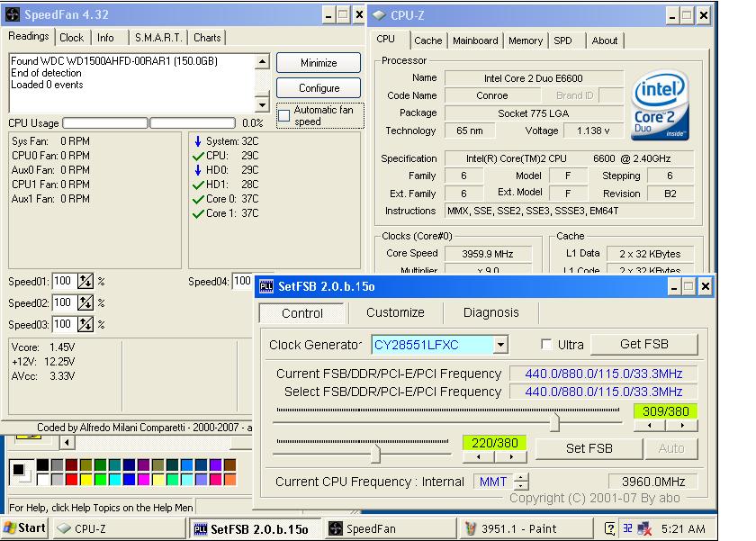Click the blue down arrow beside System temperature

(198, 141)
